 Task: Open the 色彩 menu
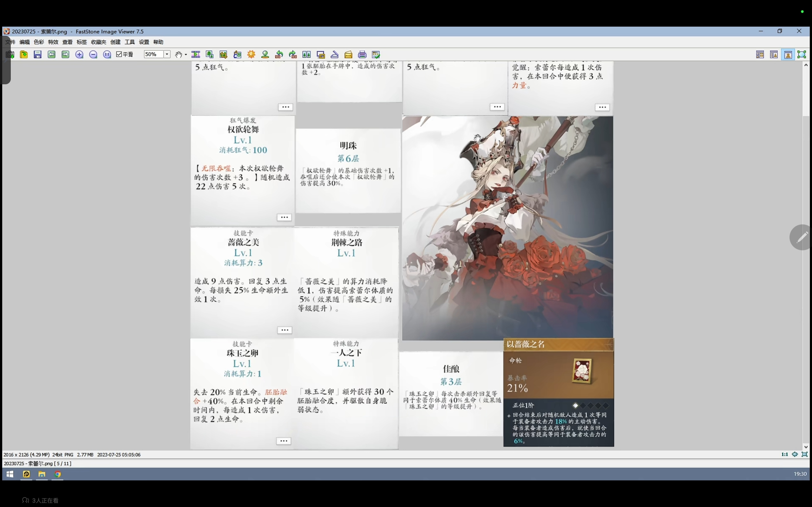(x=39, y=42)
